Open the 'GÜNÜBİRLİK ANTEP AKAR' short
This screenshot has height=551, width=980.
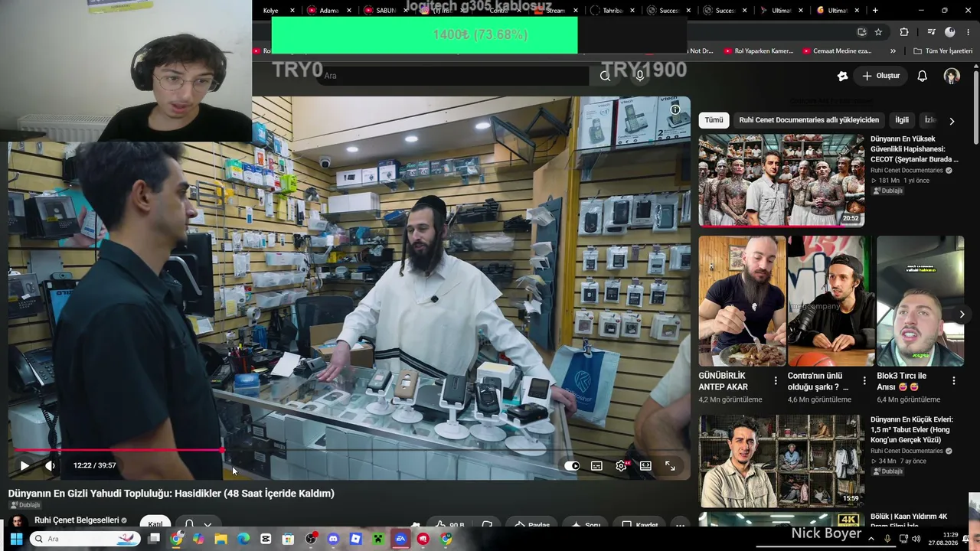(x=742, y=301)
